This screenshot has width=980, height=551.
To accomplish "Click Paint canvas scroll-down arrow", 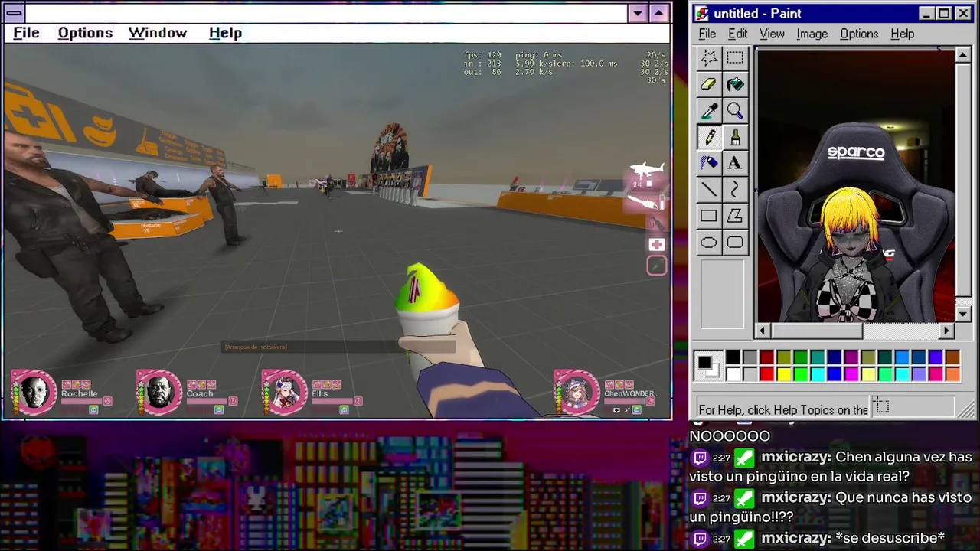I will 963,315.
